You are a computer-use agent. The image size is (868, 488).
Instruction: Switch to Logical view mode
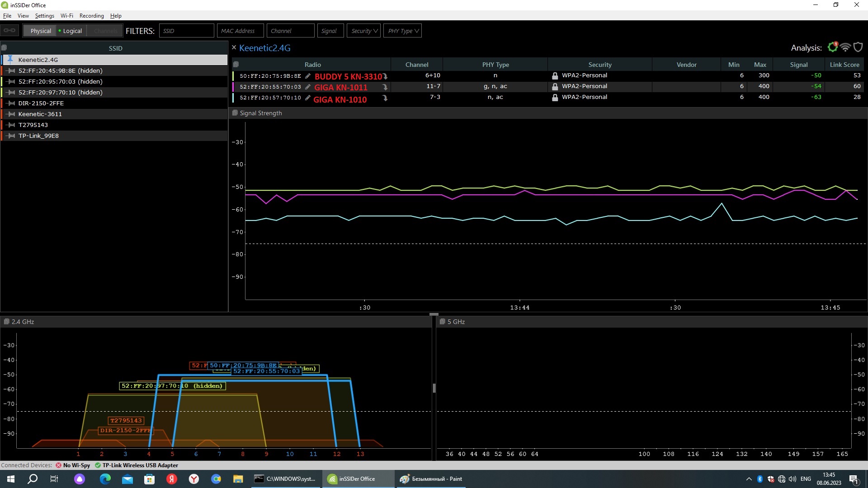pos(71,31)
